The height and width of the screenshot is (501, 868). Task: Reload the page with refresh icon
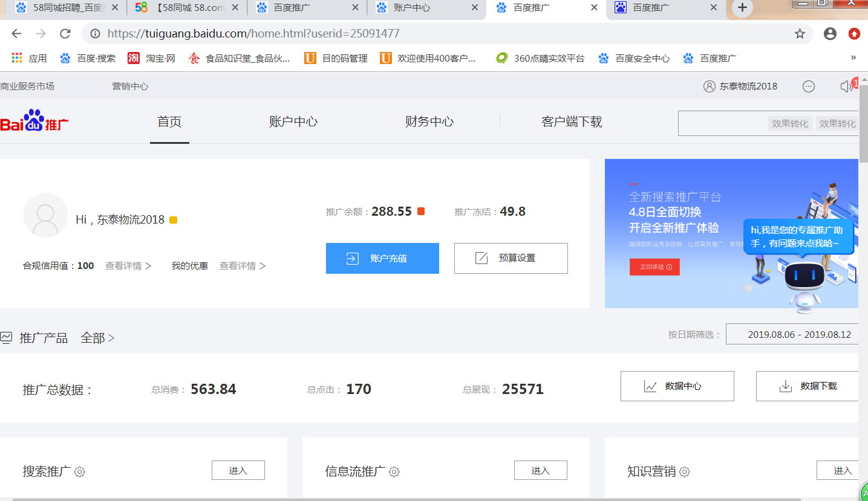[x=65, y=34]
